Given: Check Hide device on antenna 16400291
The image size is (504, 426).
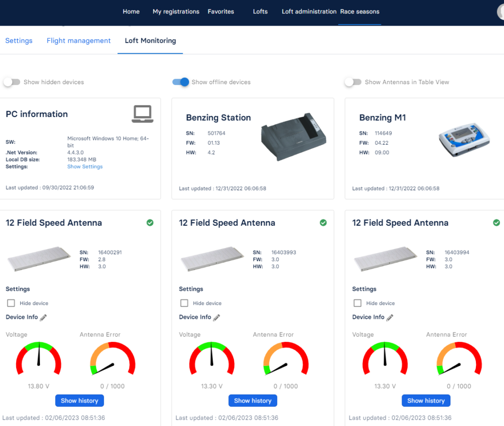Looking at the screenshot, I should (x=11, y=303).
